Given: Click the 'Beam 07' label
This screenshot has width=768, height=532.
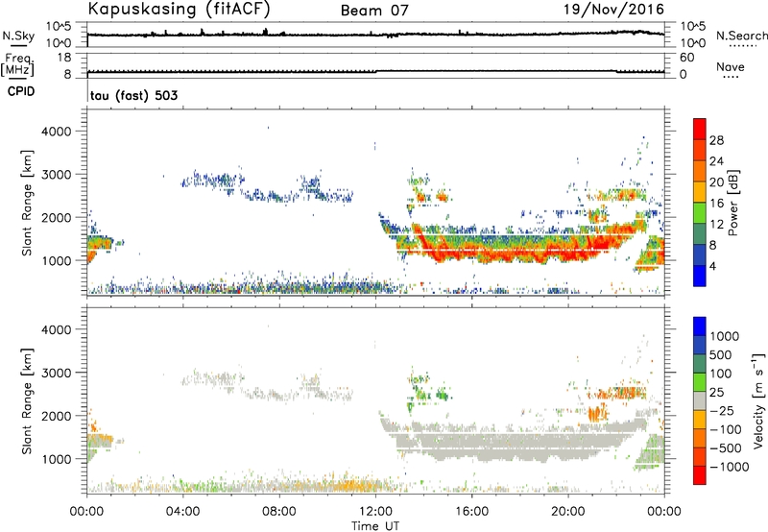Looking at the screenshot, I should (374, 11).
